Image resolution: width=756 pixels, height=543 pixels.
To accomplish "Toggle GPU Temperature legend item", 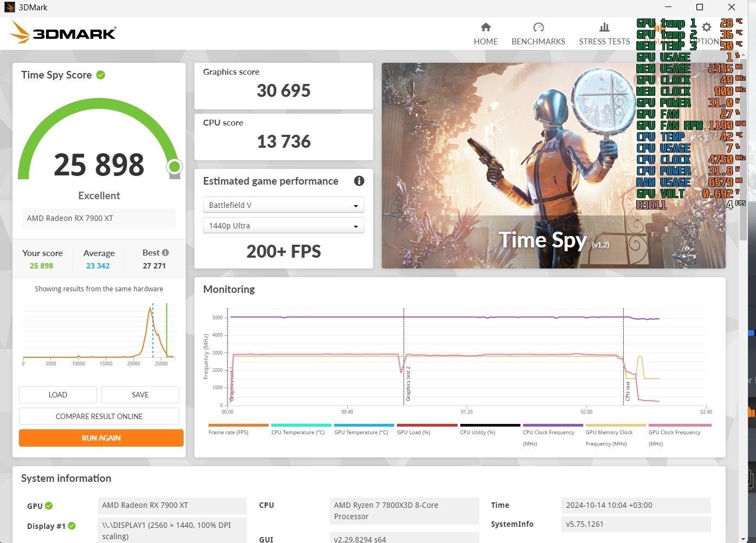I will (x=364, y=430).
